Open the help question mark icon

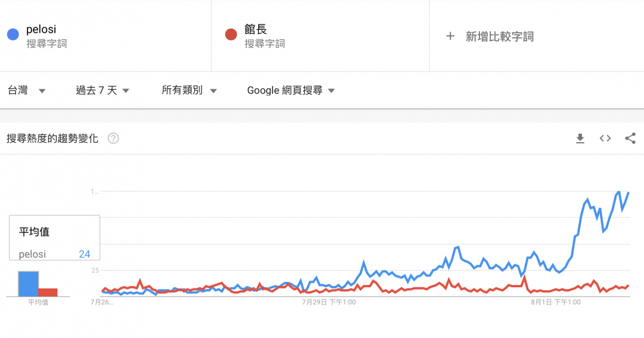click(x=113, y=139)
